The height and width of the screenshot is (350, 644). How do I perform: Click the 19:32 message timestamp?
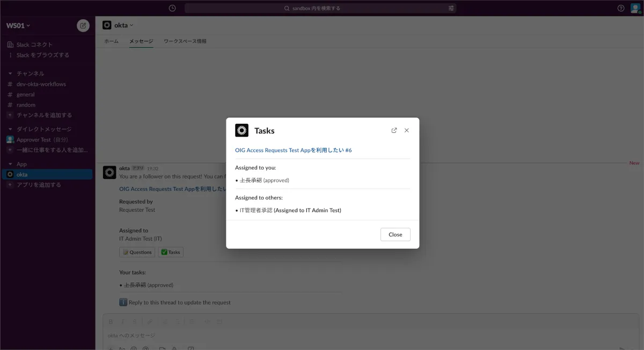153,168
